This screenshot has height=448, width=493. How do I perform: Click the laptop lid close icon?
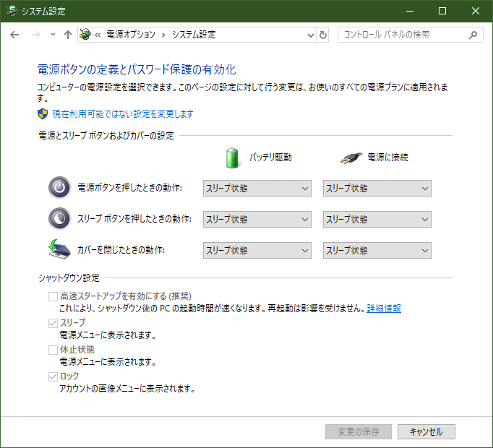[59, 249]
